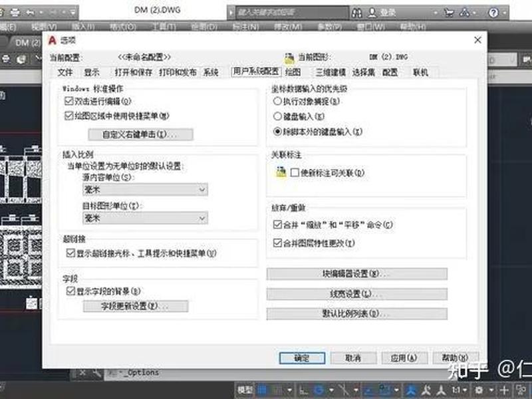The height and width of the screenshot is (399, 532).
Task: Click the undo arrow in quick access toolbar
Action: tap(31, 13)
